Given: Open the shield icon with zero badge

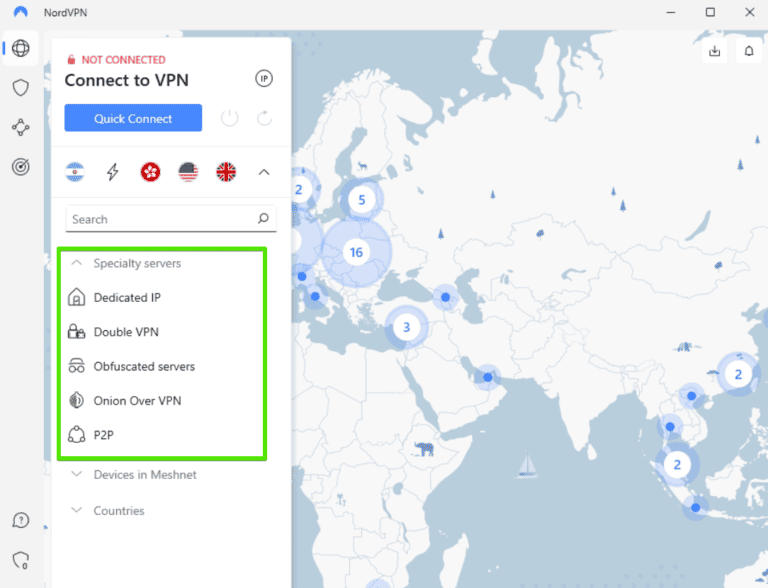Looking at the screenshot, I should [21, 560].
